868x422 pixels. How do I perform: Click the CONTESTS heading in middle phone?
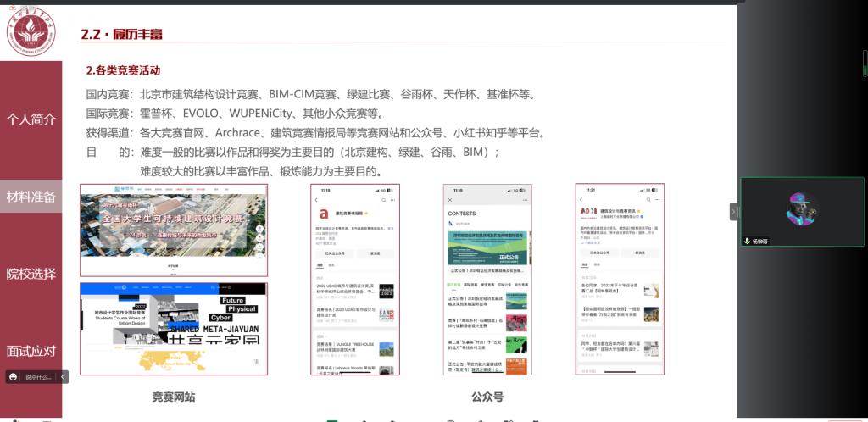click(x=462, y=213)
